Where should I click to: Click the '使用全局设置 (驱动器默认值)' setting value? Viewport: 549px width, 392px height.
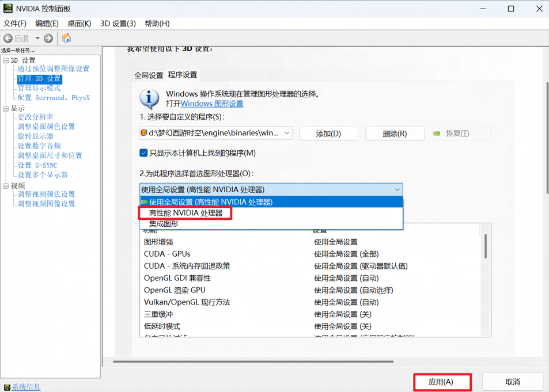point(361,266)
